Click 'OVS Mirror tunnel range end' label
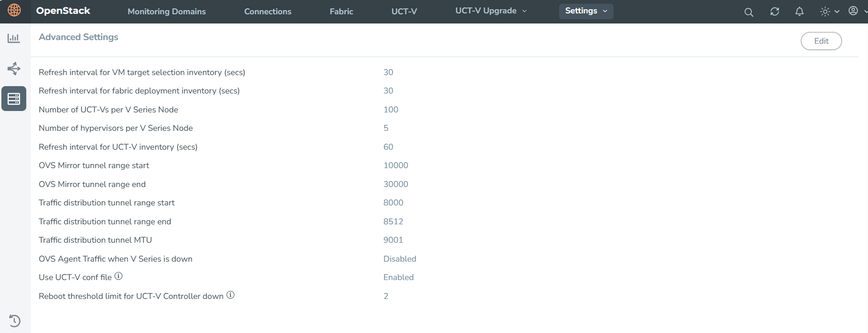This screenshot has width=868, height=333. [x=92, y=184]
